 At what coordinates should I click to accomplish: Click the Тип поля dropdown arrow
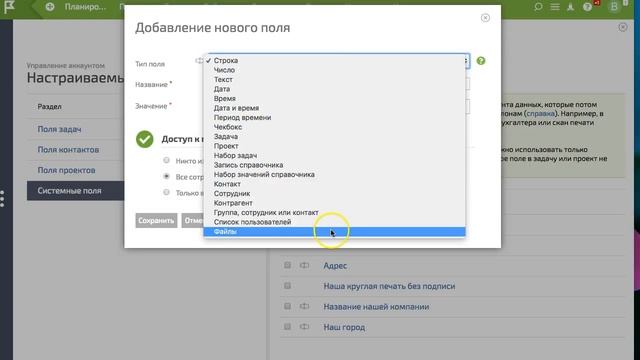(x=466, y=61)
